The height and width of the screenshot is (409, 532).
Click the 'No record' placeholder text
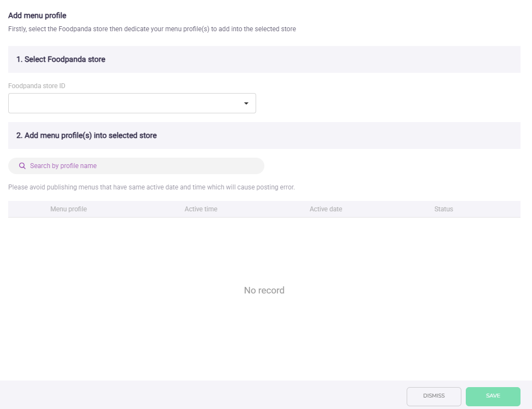(x=264, y=290)
